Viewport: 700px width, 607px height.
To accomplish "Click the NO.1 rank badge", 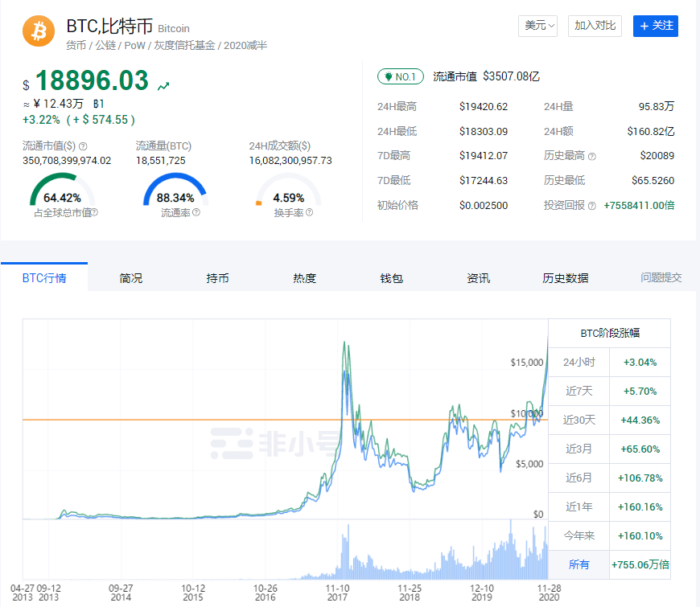I will click(401, 76).
